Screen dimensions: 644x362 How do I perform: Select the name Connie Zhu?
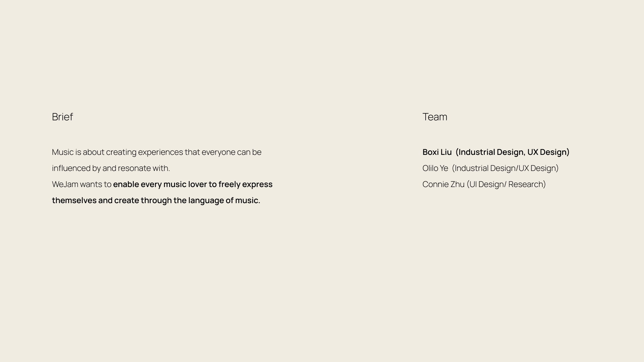pyautogui.click(x=443, y=184)
